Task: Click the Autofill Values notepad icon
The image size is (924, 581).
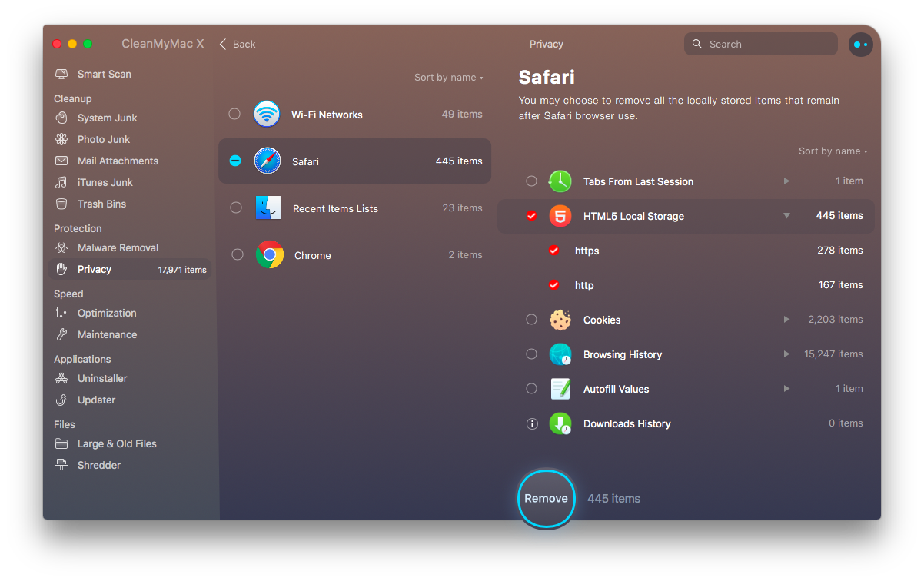Action: pyautogui.click(x=560, y=389)
